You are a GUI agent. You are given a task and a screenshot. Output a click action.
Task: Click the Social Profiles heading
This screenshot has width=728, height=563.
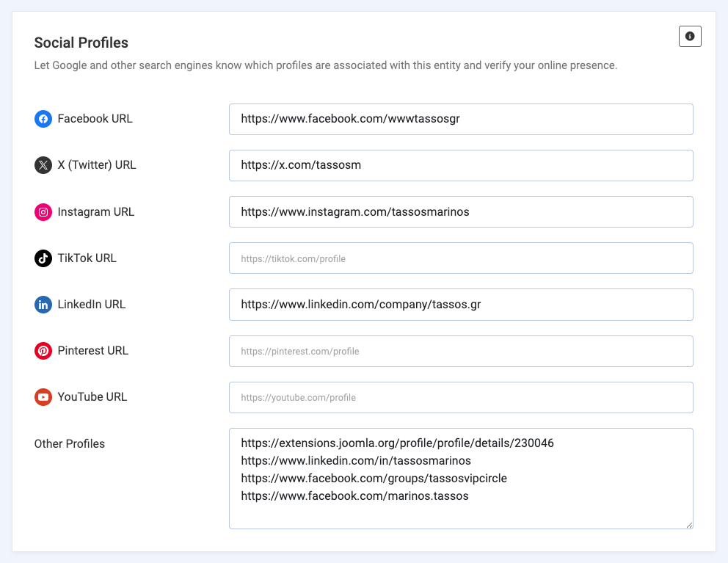tap(81, 43)
